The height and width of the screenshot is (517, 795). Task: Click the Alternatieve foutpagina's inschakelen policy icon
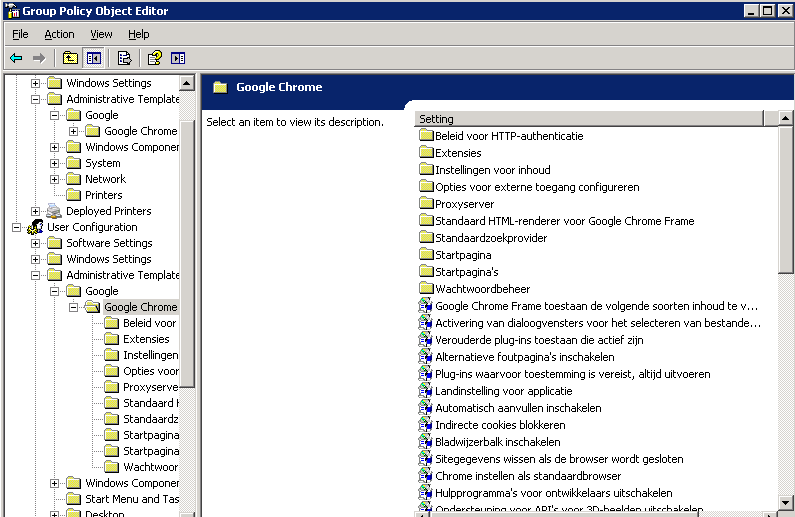coord(425,357)
